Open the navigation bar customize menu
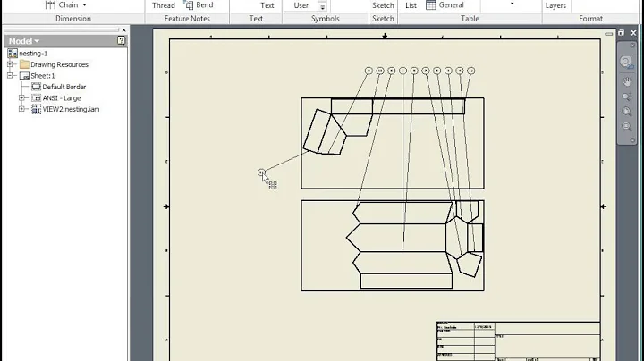The image size is (644, 361). click(x=632, y=140)
